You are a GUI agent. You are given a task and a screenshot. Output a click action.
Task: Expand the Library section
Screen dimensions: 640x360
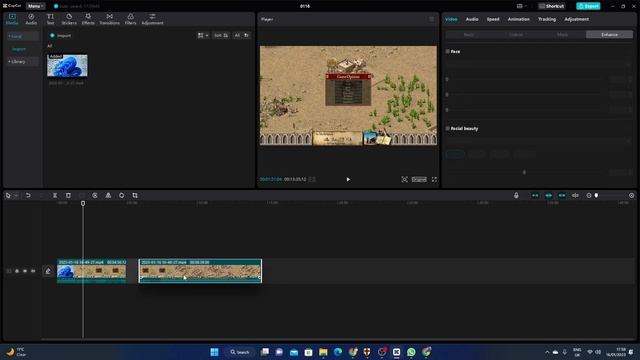(22, 62)
